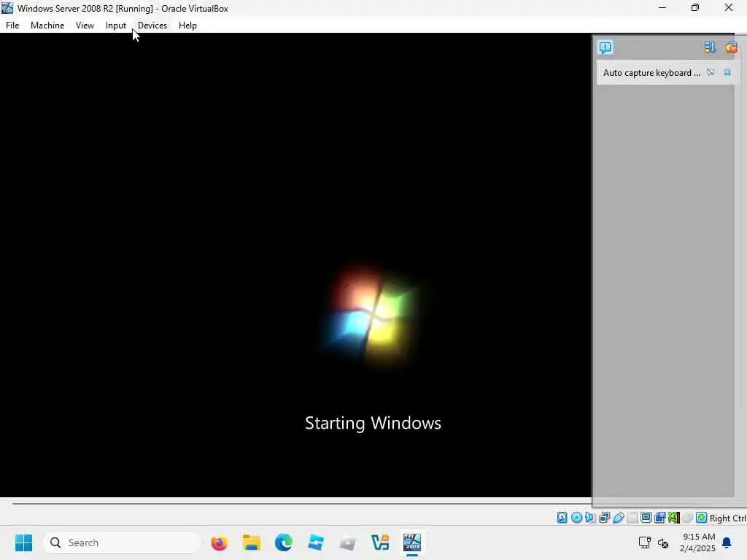Click the notification ordering icon
Screen dimensions: 747x560
pyautogui.click(x=710, y=47)
